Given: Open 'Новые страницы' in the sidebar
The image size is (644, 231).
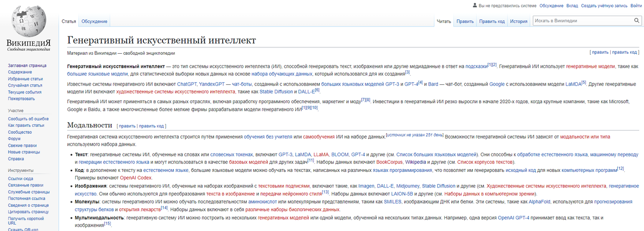Looking at the screenshot, I should tap(24, 152).
